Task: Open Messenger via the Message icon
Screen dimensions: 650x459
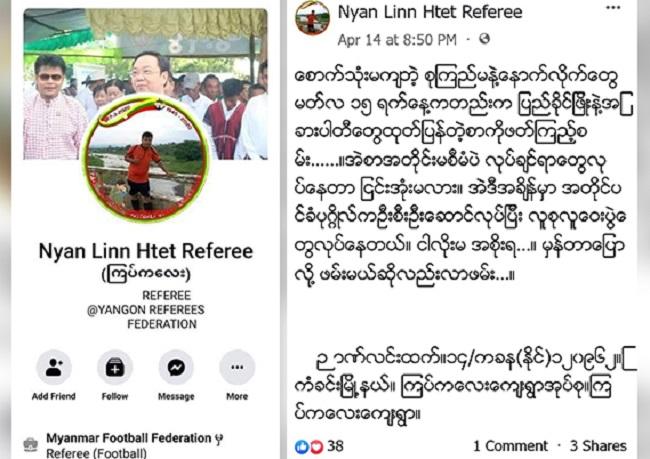Action: click(176, 367)
